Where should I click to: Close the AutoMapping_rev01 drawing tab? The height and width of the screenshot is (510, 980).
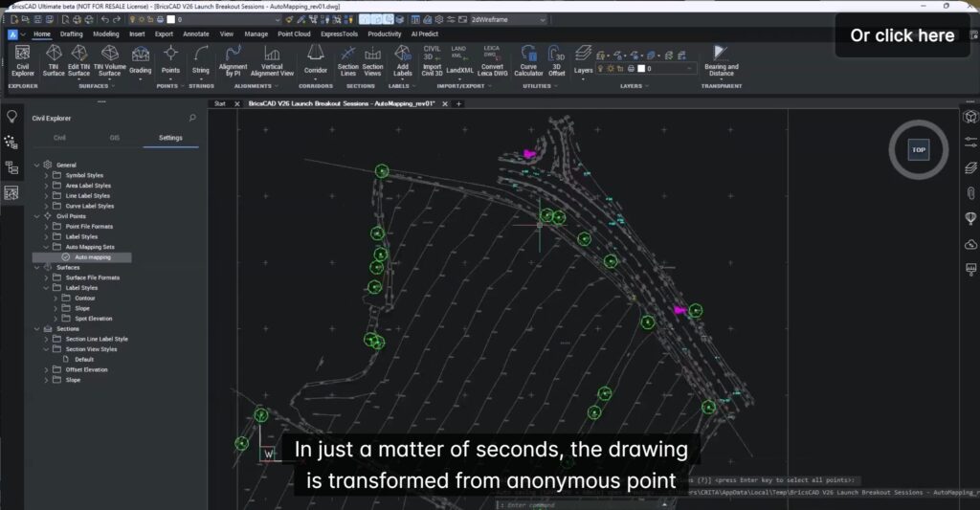445,103
